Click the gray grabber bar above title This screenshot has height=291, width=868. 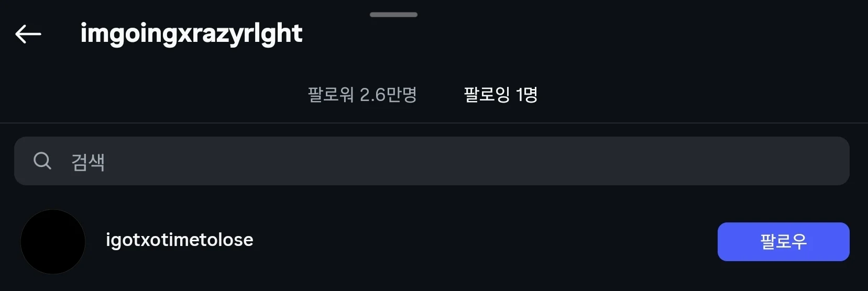393,15
